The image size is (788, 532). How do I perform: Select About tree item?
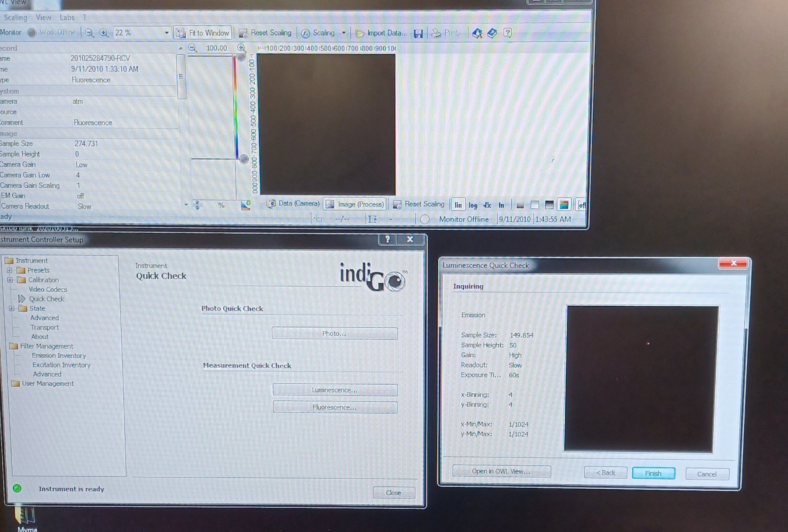40,337
